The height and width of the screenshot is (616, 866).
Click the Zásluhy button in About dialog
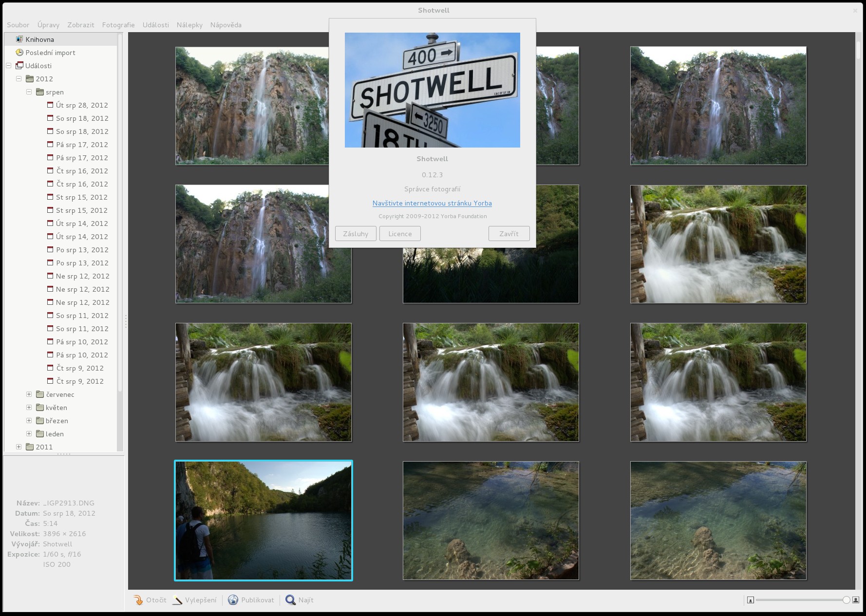[356, 234]
